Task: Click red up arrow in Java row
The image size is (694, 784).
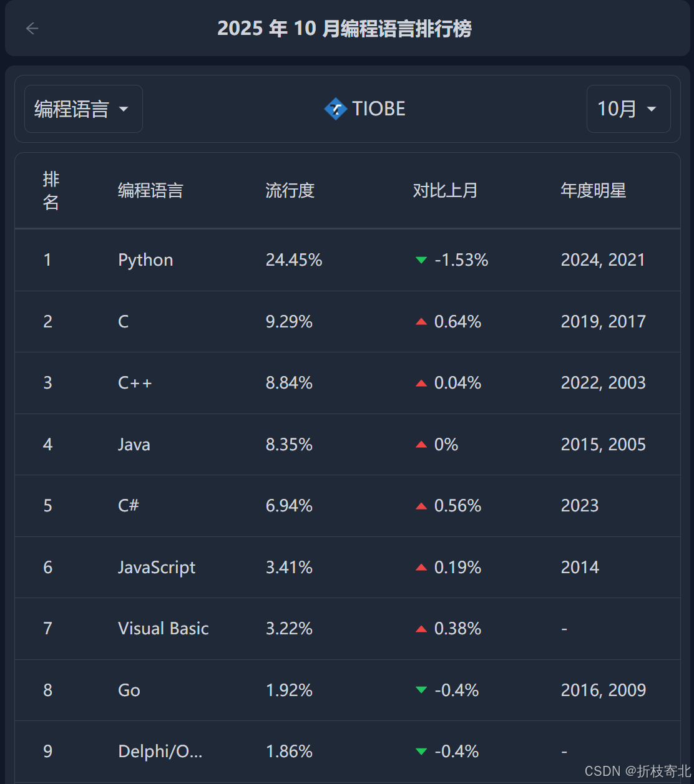Action: tap(421, 445)
